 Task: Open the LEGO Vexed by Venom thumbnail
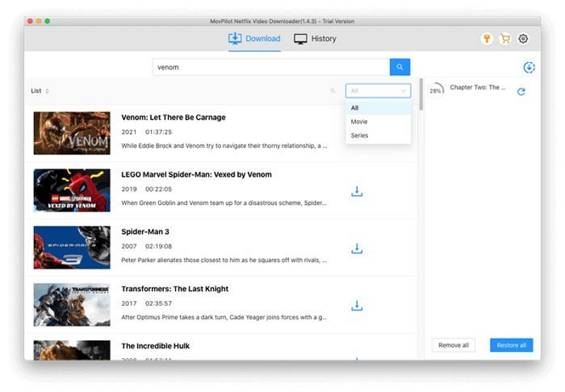click(72, 190)
